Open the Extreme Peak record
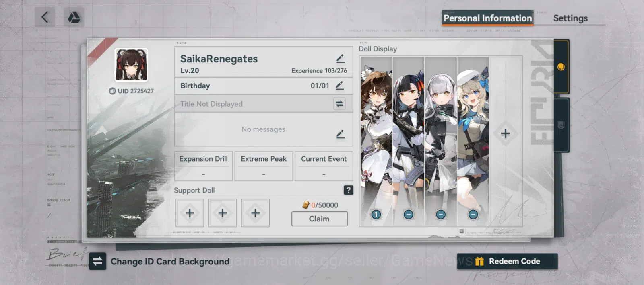The width and height of the screenshot is (644, 285). (264, 166)
